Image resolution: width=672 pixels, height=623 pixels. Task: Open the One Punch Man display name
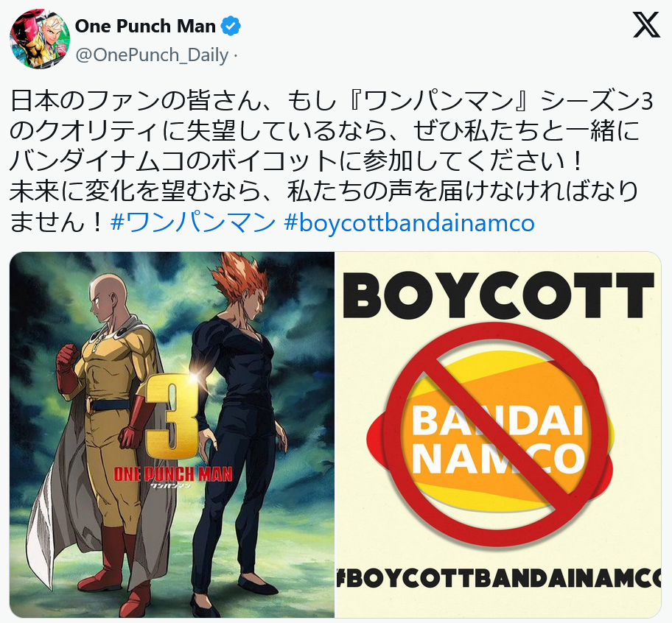coord(145,27)
